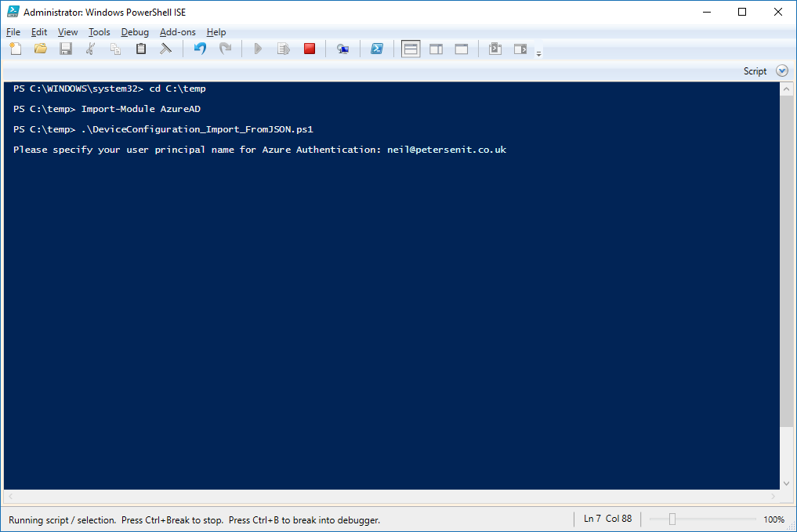This screenshot has height=532, width=797.
Task: Open New Remote PowerShell Tab icon
Action: [x=342, y=49]
